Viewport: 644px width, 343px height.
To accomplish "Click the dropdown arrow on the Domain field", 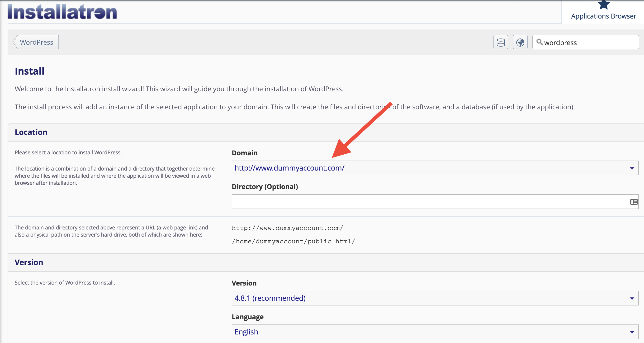I will (632, 168).
